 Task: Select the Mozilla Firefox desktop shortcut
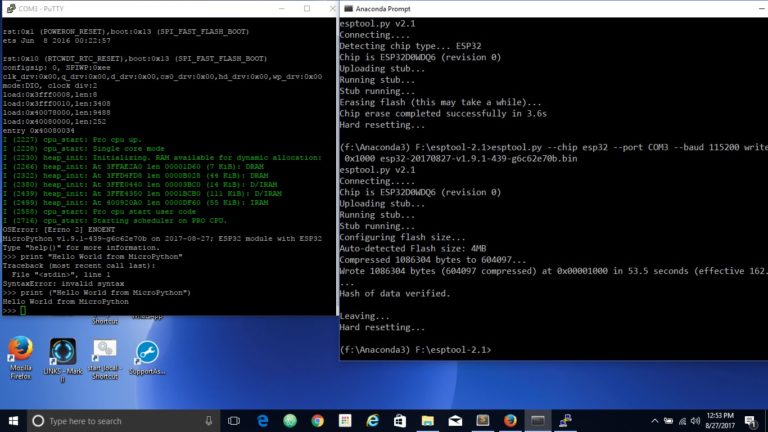click(x=21, y=358)
